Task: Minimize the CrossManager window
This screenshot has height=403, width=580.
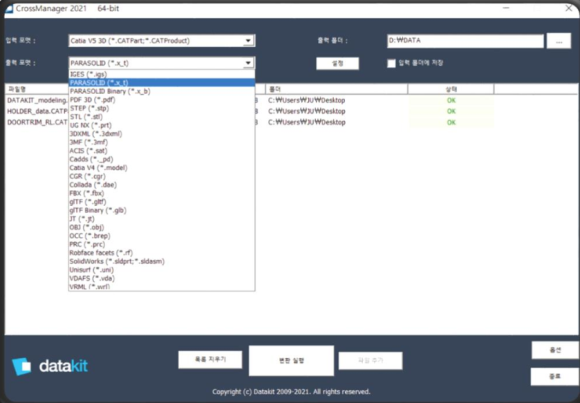Action: [x=506, y=8]
